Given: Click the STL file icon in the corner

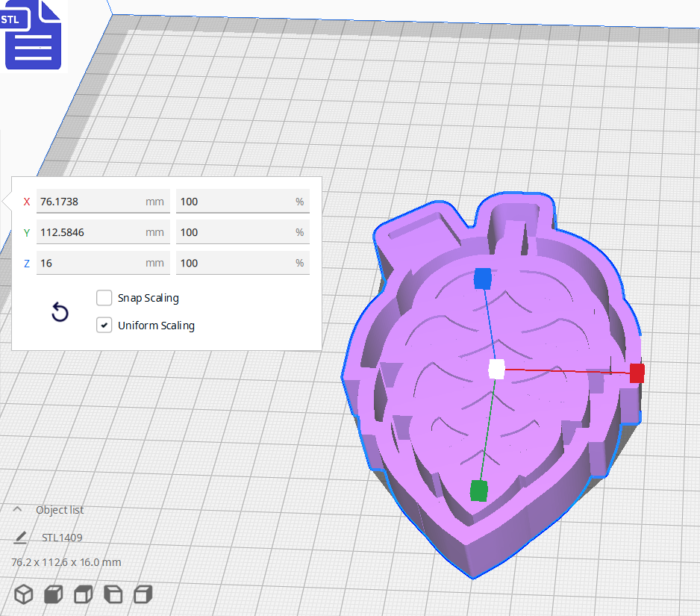Looking at the screenshot, I should point(33,35).
